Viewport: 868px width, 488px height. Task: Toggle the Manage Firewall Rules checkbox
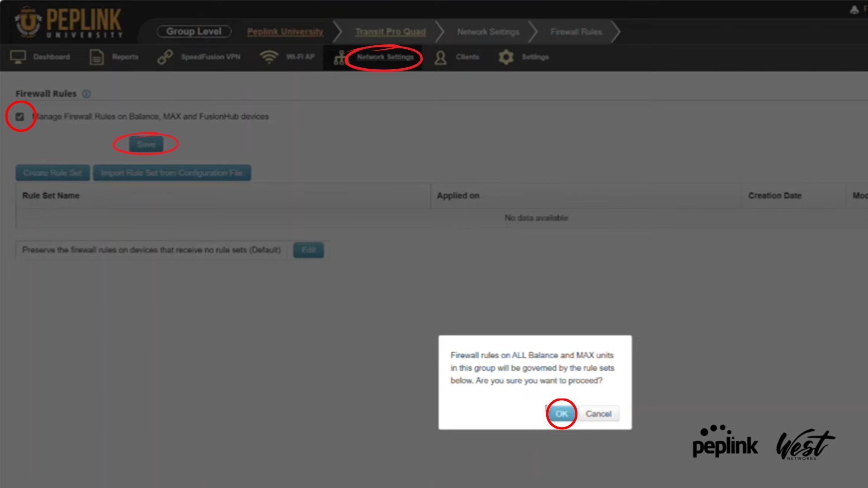[x=20, y=117]
